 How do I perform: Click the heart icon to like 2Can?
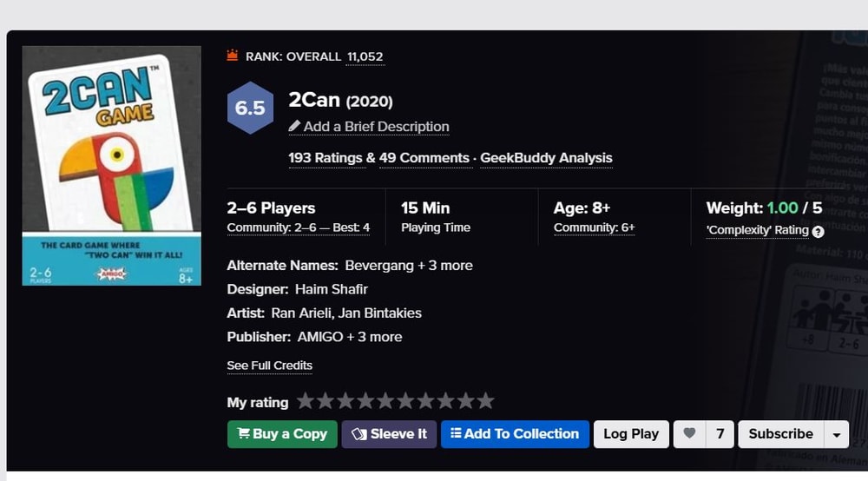[x=689, y=434]
